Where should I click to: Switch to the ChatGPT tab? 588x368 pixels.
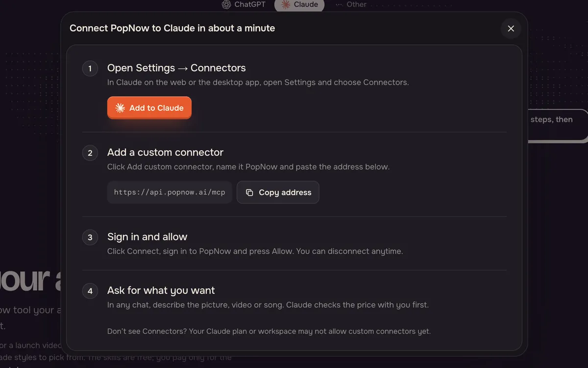pos(244,4)
